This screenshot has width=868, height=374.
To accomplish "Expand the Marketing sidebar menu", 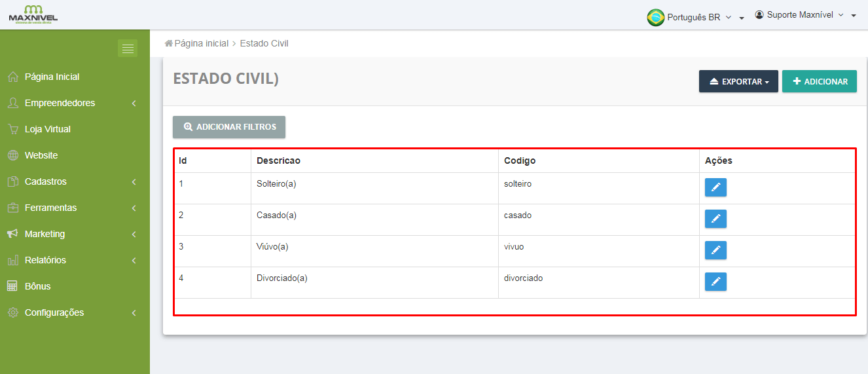I will pyautogui.click(x=45, y=234).
